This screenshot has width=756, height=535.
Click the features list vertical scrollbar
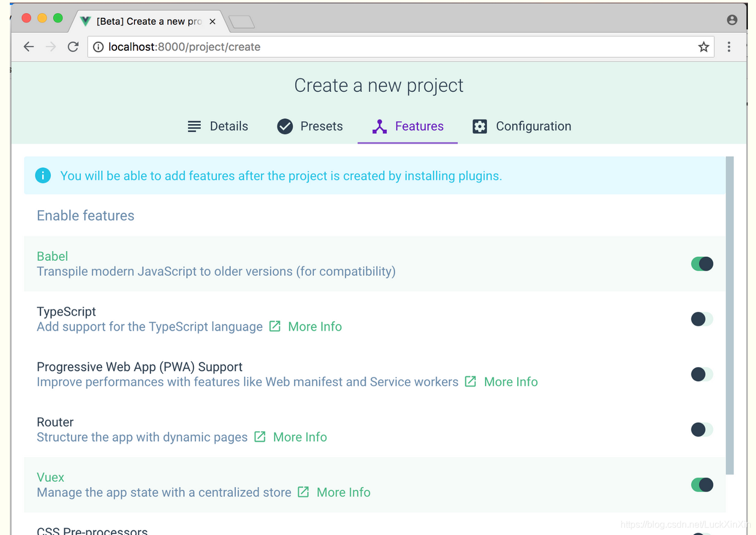point(729,315)
